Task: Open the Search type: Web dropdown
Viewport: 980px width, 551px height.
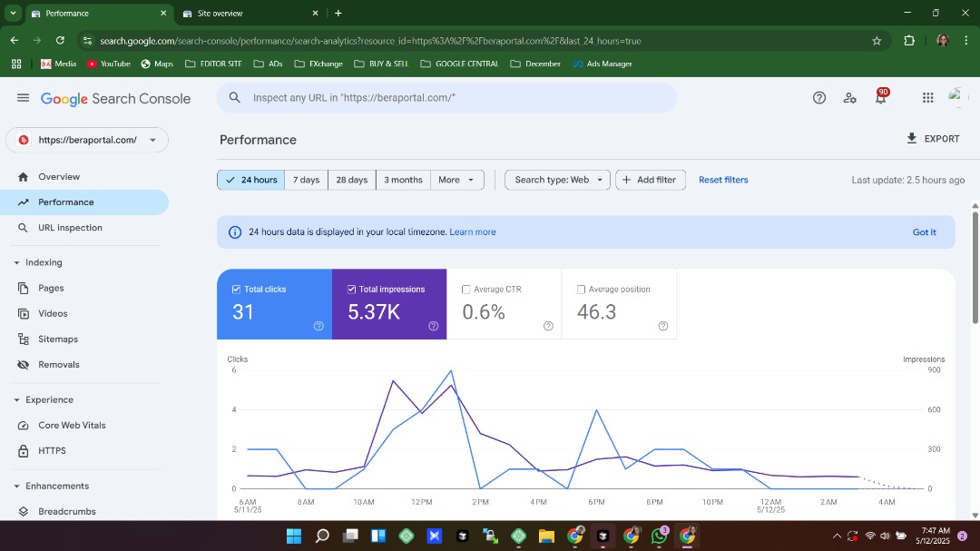Action: coord(557,180)
